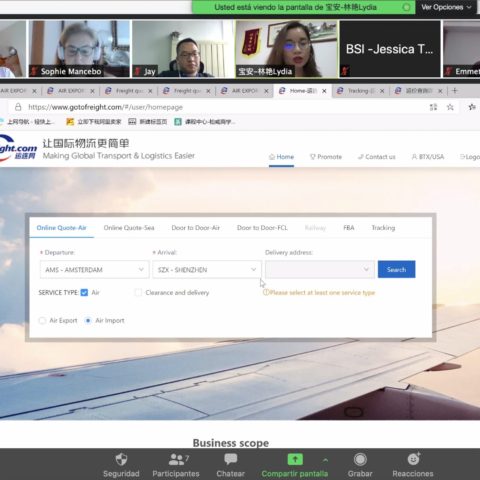Open Reacciones emoji icon
Image resolution: width=480 pixels, height=480 pixels.
(413, 459)
